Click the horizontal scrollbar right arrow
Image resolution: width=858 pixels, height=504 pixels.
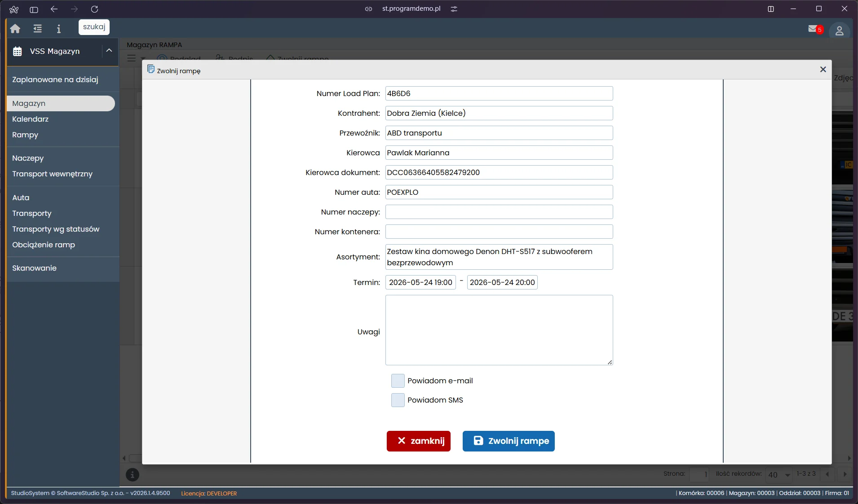849,458
